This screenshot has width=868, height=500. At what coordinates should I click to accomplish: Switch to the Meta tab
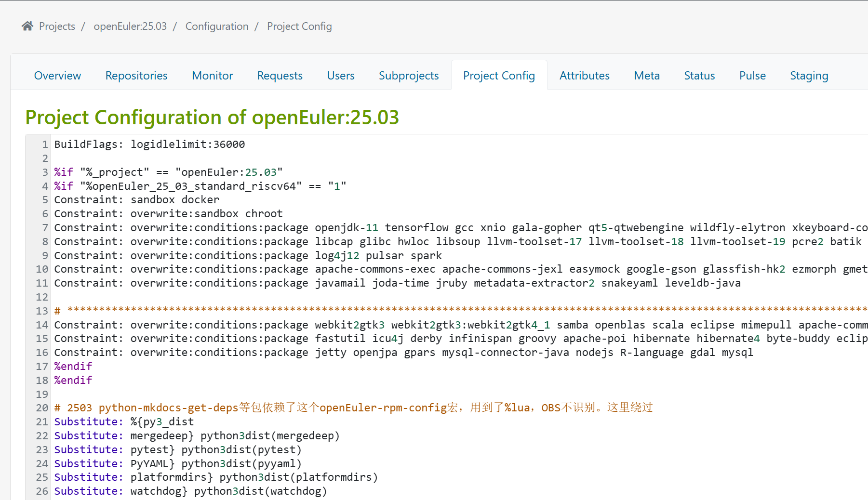tap(647, 76)
